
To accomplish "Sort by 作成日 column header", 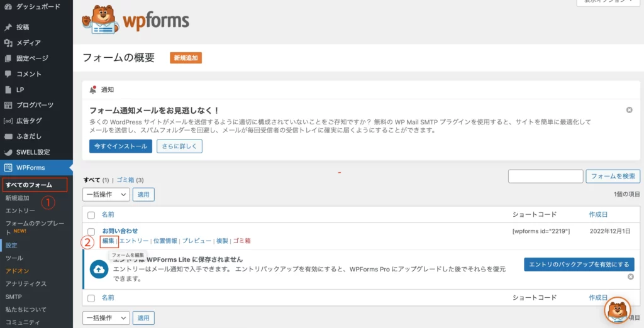I will point(598,215).
